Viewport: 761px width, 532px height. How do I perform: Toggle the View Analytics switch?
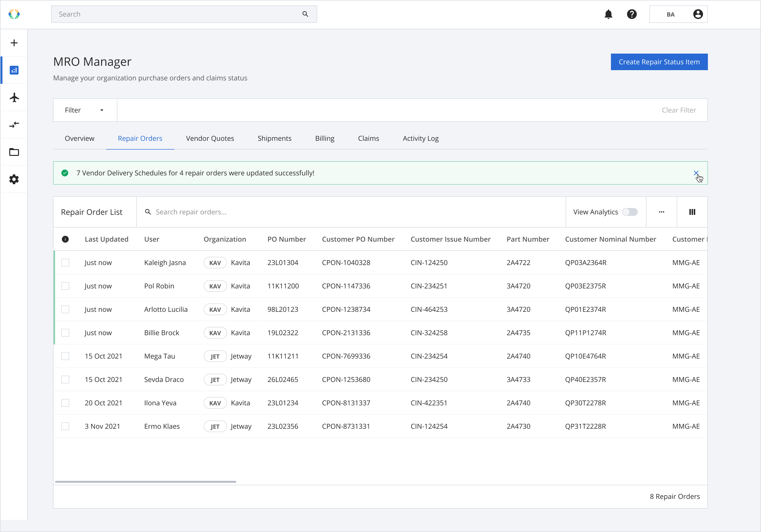[x=630, y=212]
